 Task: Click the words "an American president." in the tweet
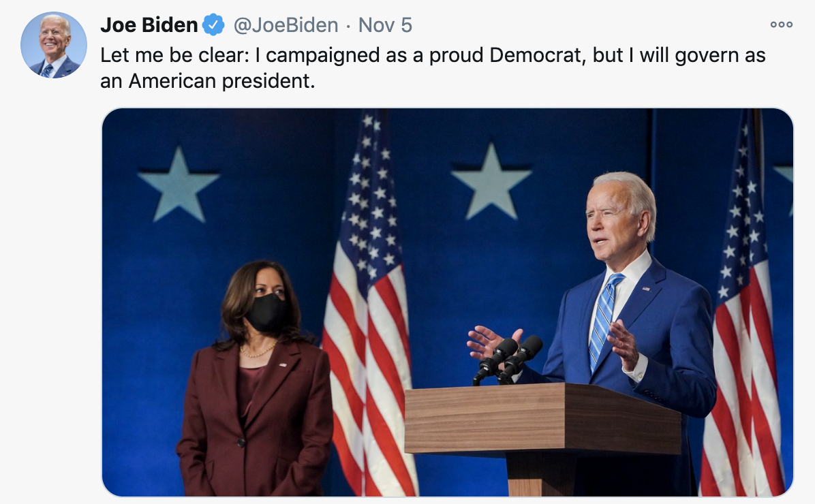[x=207, y=81]
